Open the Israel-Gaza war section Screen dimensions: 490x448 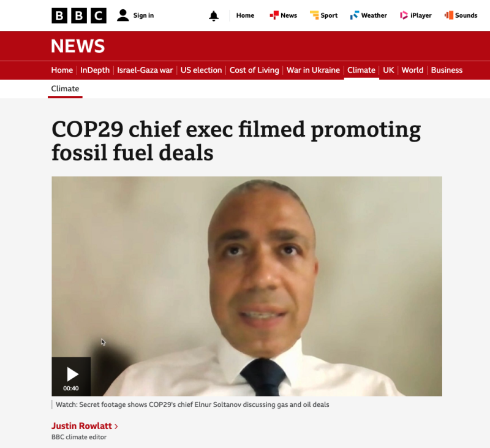[145, 70]
